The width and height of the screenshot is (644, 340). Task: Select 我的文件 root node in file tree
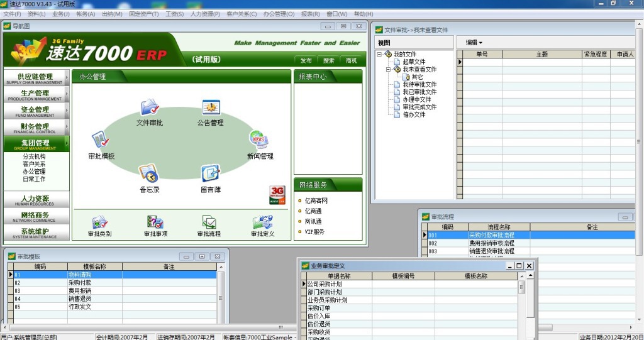(405, 54)
